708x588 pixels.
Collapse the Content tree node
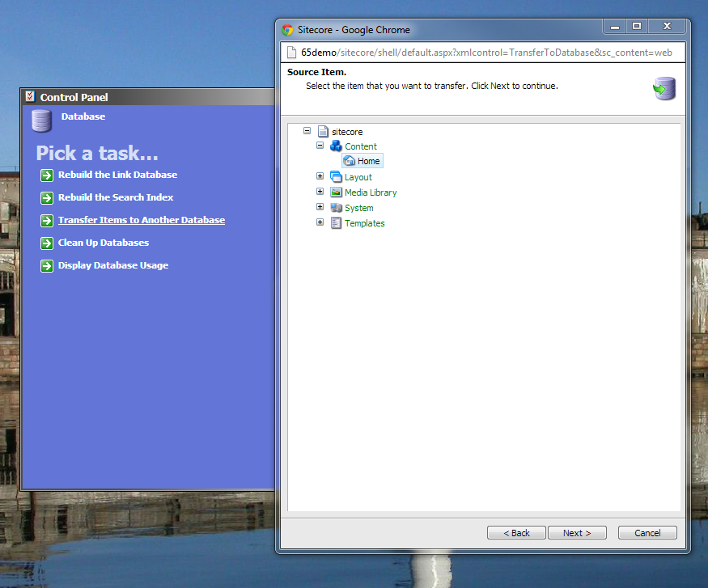pyautogui.click(x=320, y=146)
